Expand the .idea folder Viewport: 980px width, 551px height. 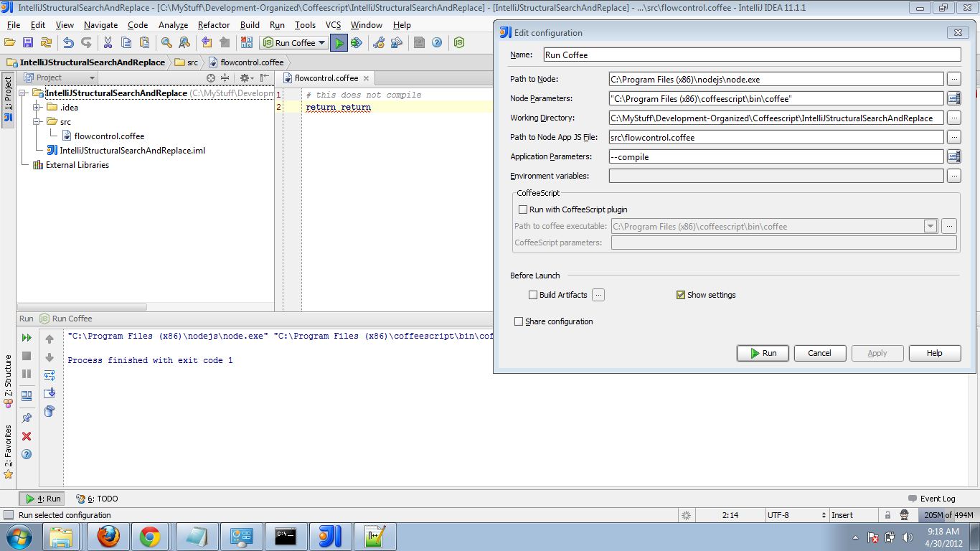(37, 108)
